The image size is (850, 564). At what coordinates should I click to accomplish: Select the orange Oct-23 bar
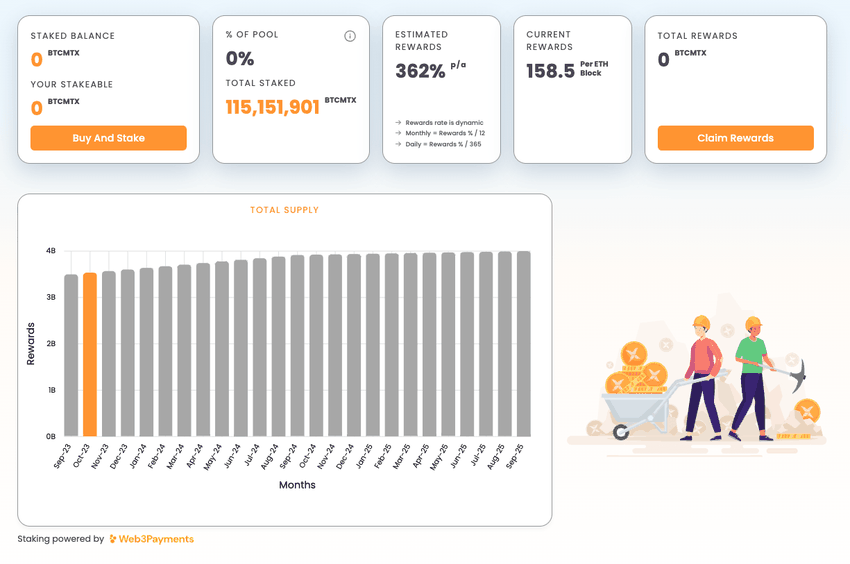click(x=90, y=355)
